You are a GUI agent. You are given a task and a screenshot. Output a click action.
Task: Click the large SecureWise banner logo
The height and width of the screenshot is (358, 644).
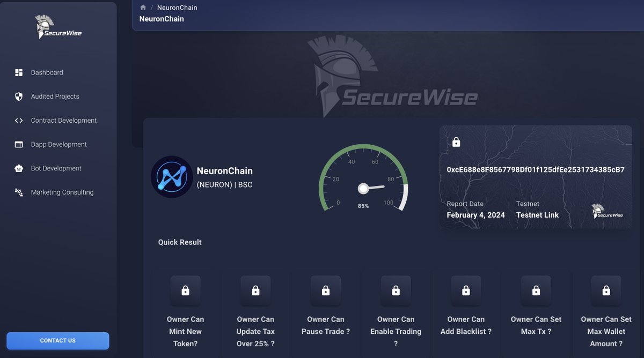point(392,77)
